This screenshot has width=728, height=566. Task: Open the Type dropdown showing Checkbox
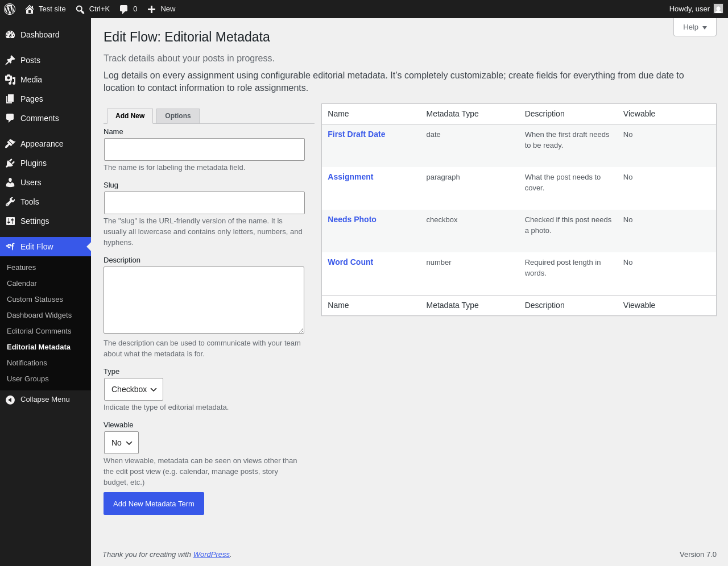pos(134,389)
